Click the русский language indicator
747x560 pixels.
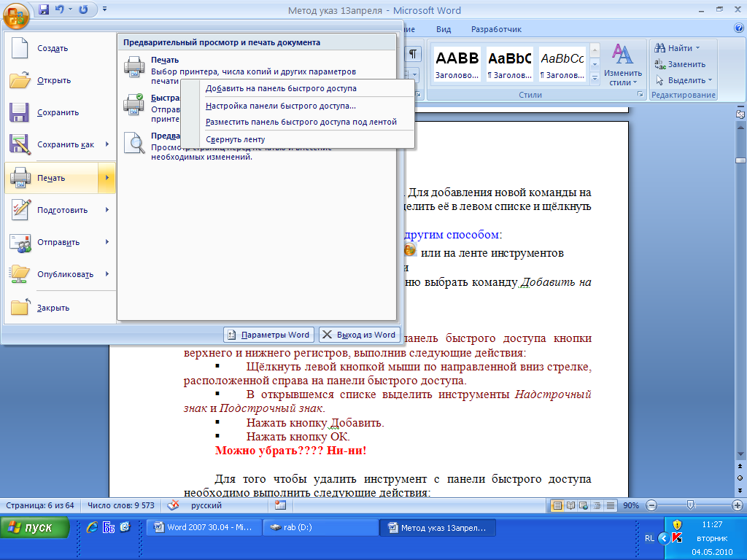[x=206, y=506]
